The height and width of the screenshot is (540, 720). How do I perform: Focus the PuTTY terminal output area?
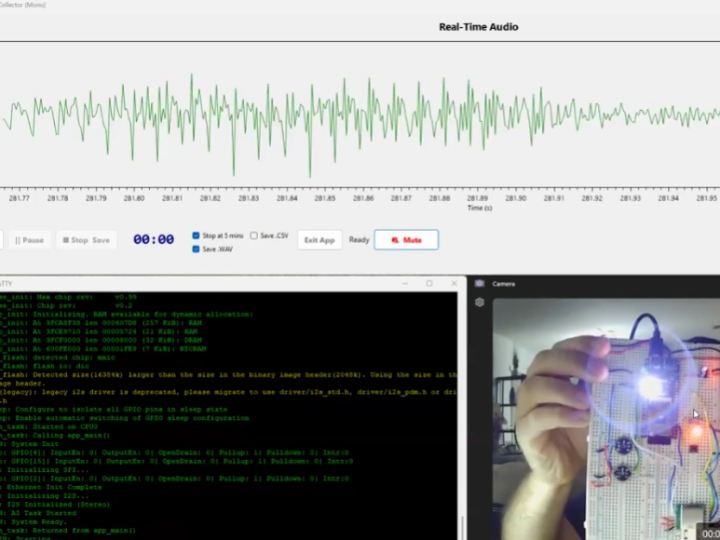coord(220,420)
